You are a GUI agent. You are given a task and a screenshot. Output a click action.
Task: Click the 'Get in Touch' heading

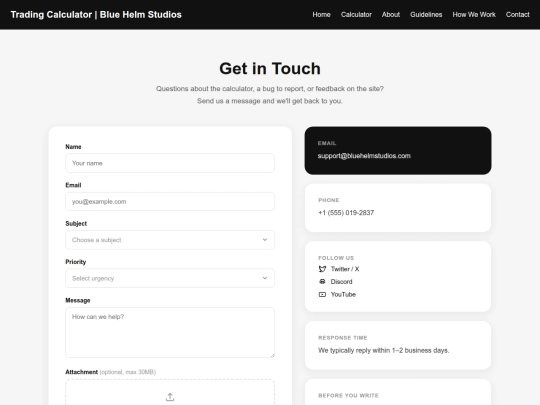click(270, 69)
